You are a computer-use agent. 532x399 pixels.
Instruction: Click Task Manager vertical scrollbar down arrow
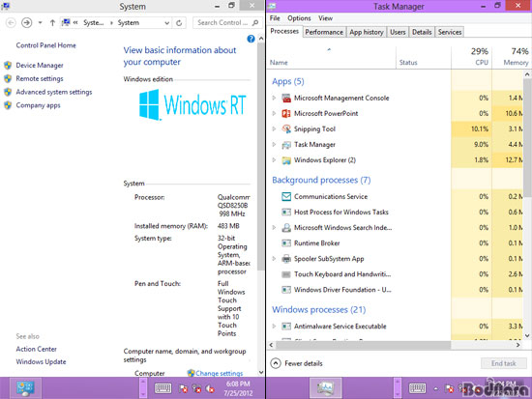pyautogui.click(x=527, y=336)
